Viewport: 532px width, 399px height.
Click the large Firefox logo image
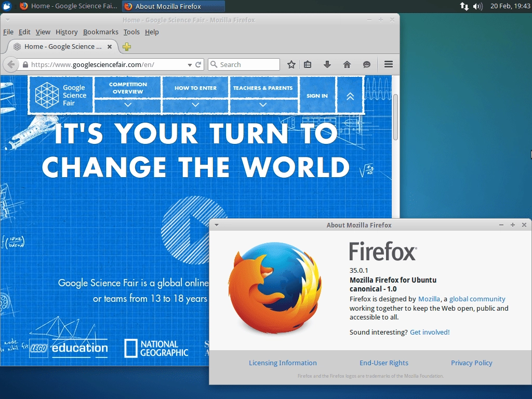(274, 288)
